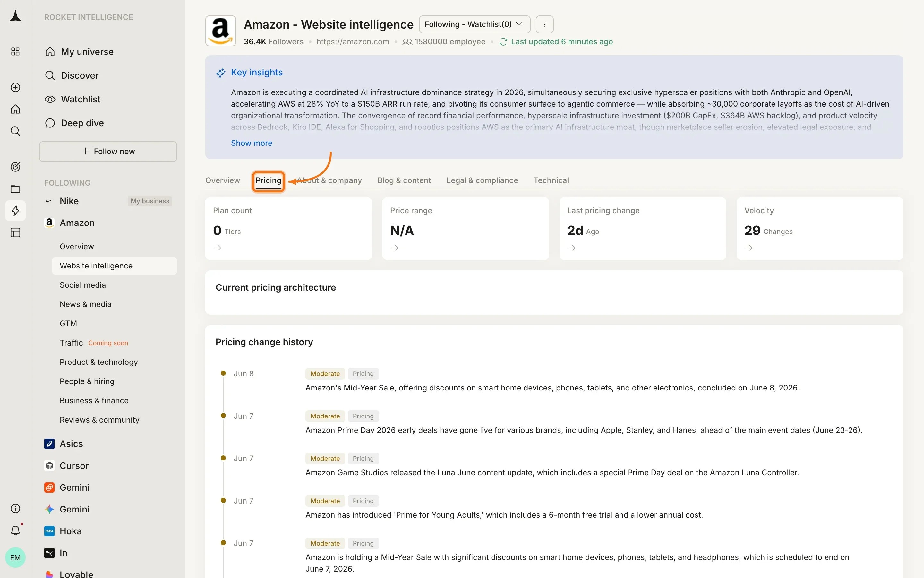
Task: Open Watchlist in the sidebar
Action: 81,100
